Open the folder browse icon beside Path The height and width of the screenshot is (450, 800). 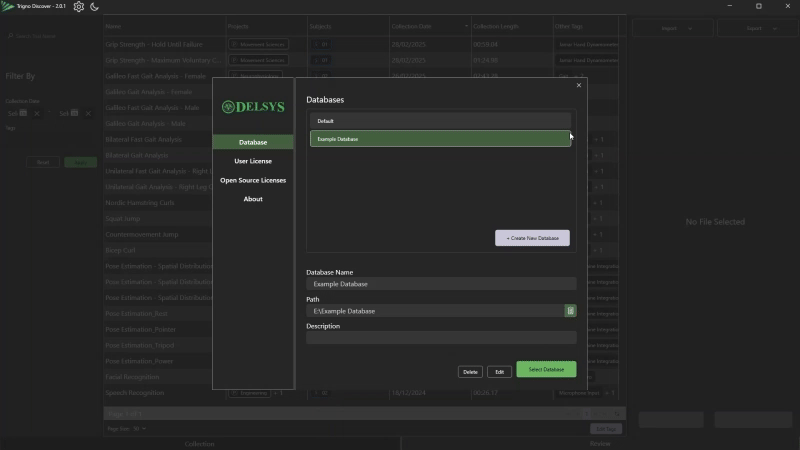(x=570, y=311)
